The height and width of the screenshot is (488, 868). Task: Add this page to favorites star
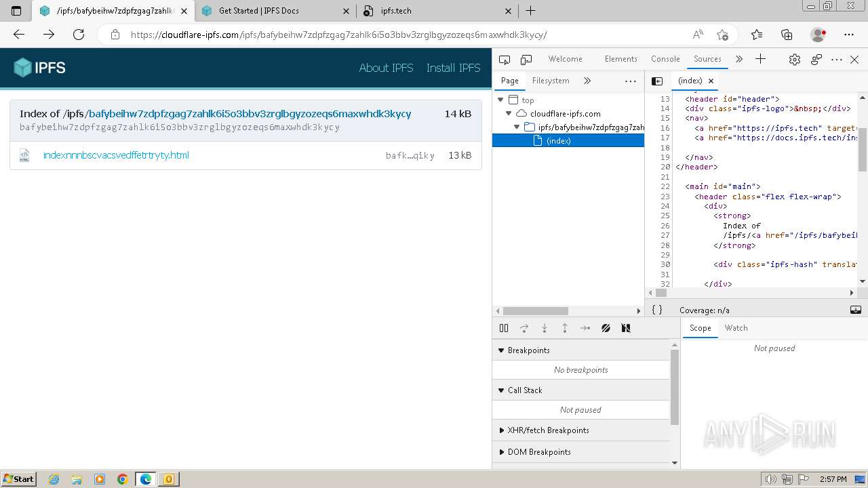[x=722, y=35]
